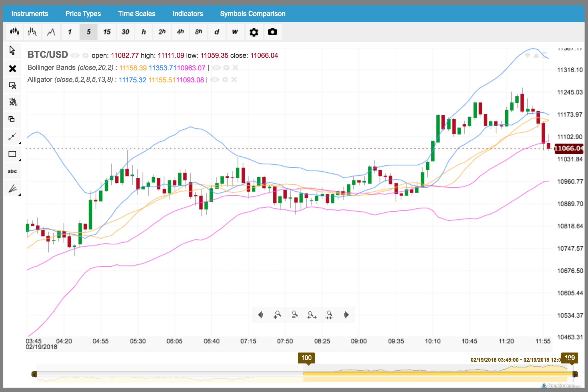Click the reset zoom magnifier icon
Image resolution: width=588 pixels, height=392 pixels.
[x=329, y=315]
